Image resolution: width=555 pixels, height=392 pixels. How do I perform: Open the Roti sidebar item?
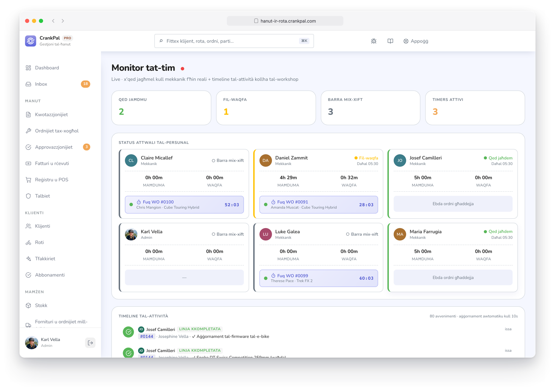tap(58, 242)
